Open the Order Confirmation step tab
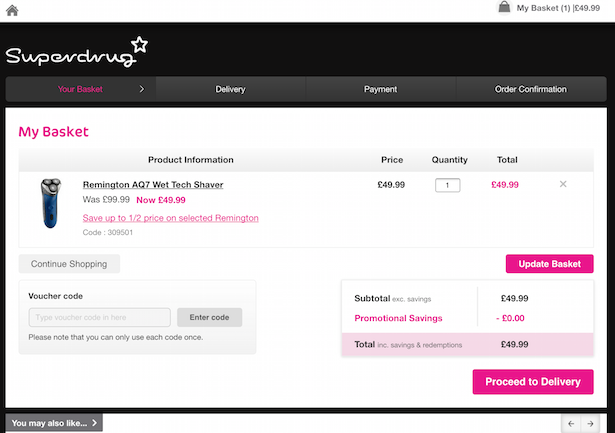The height and width of the screenshot is (433, 615). (x=530, y=89)
